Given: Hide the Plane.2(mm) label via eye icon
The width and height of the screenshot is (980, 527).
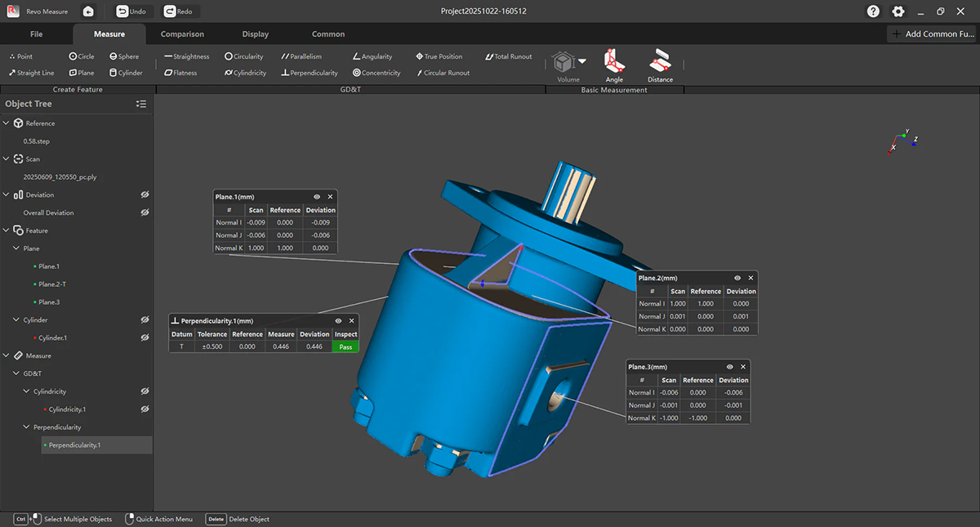Looking at the screenshot, I should [x=737, y=278].
